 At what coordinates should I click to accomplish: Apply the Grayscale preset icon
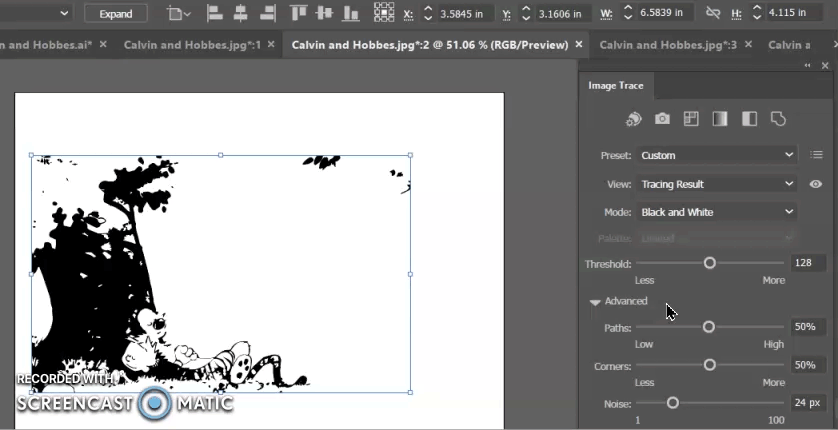point(720,119)
